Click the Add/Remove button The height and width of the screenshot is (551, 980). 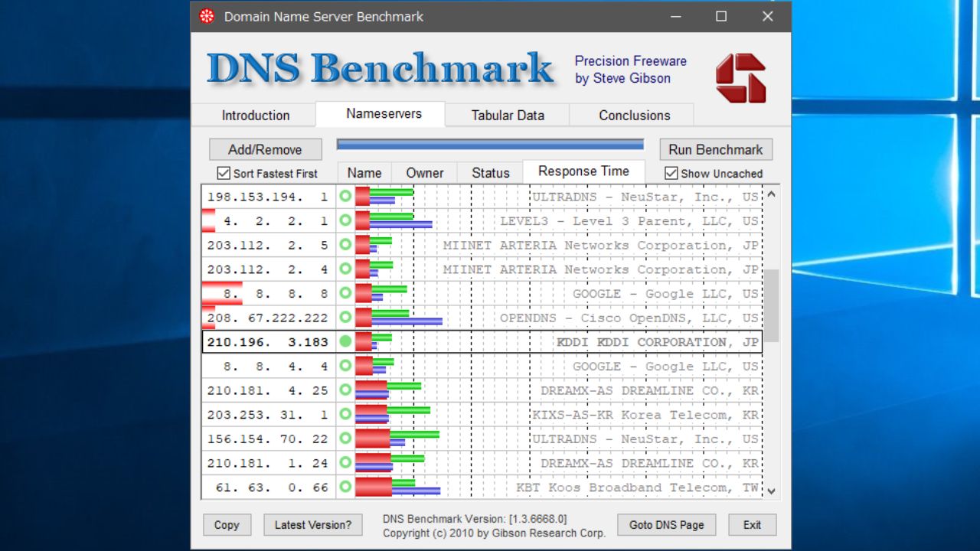(x=265, y=149)
